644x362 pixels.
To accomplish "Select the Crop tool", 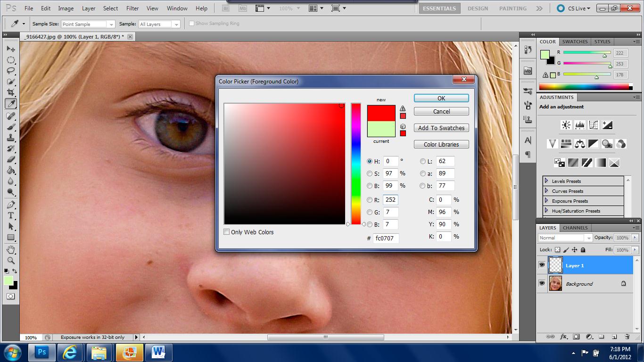I will coord(11,92).
